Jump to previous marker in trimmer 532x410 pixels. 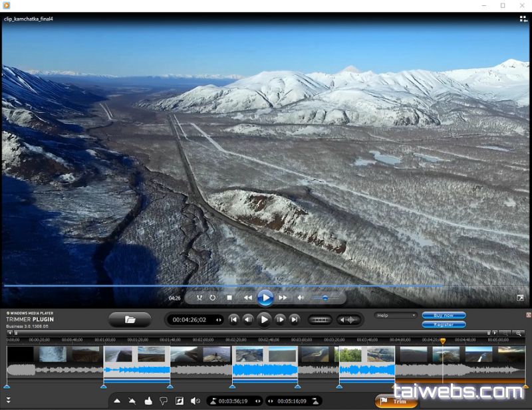pyautogui.click(x=233, y=320)
